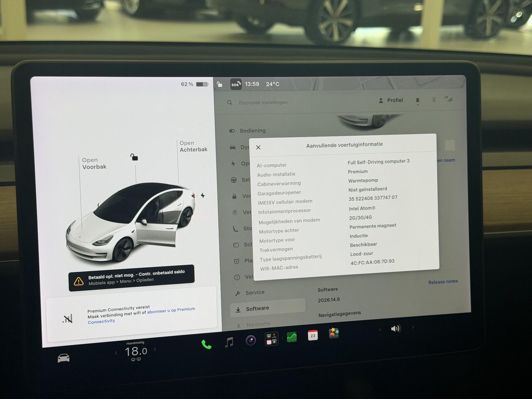The image size is (532, 399).
Task: Tap the SOS indicator icon
Action: [x=236, y=84]
